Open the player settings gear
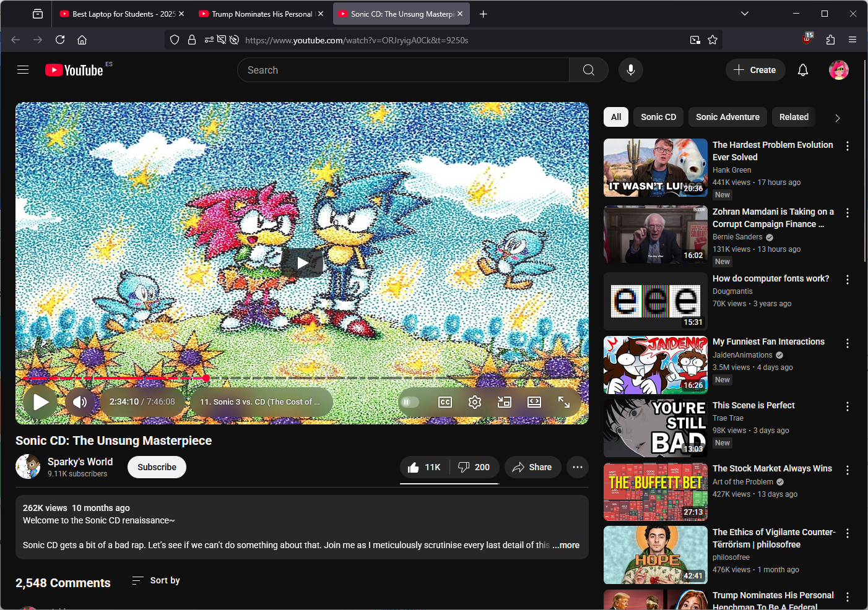This screenshot has width=868, height=610. pos(475,402)
